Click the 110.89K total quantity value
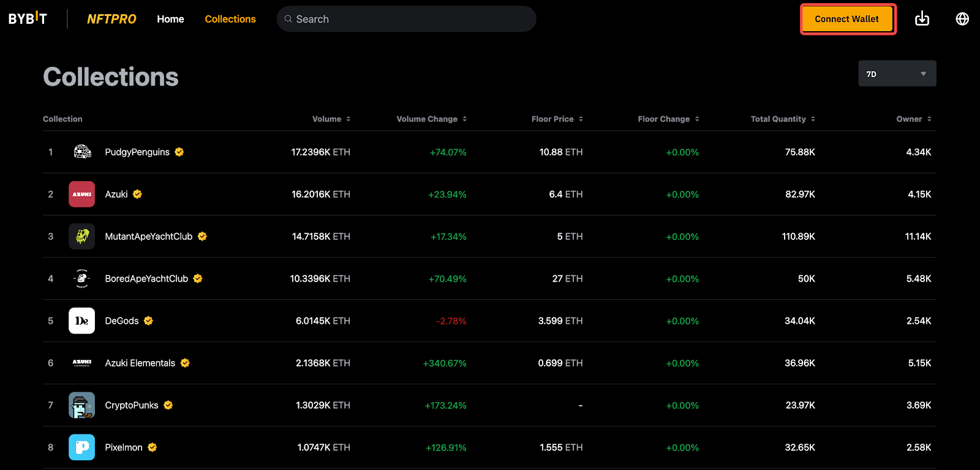This screenshot has height=470, width=980. (x=799, y=236)
